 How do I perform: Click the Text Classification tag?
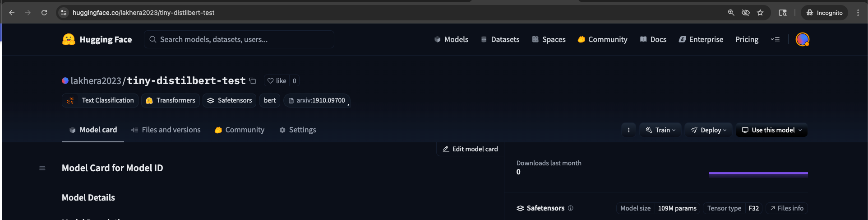click(100, 100)
